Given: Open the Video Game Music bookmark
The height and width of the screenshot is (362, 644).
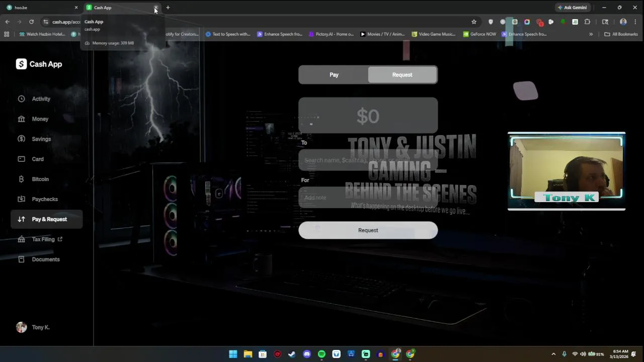Looking at the screenshot, I should [433, 34].
